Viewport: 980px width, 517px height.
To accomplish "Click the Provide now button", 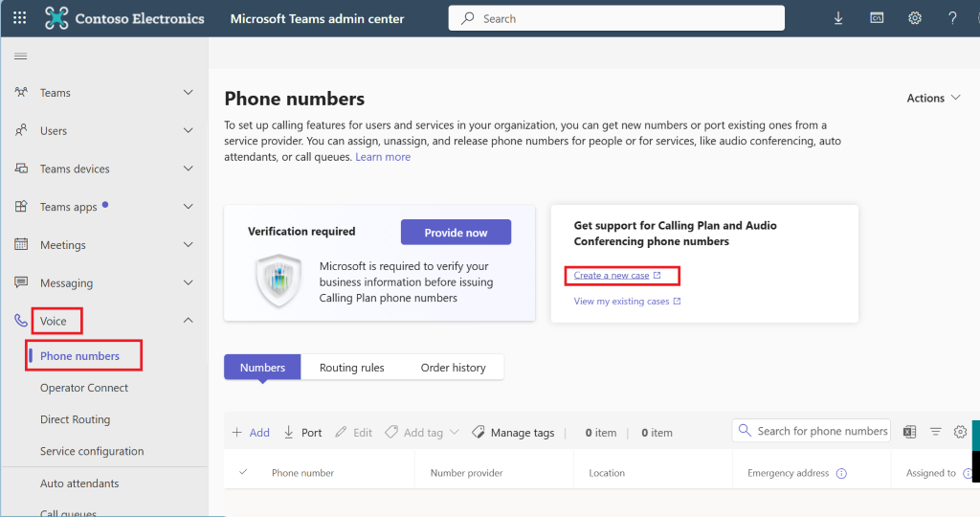I will click(456, 233).
